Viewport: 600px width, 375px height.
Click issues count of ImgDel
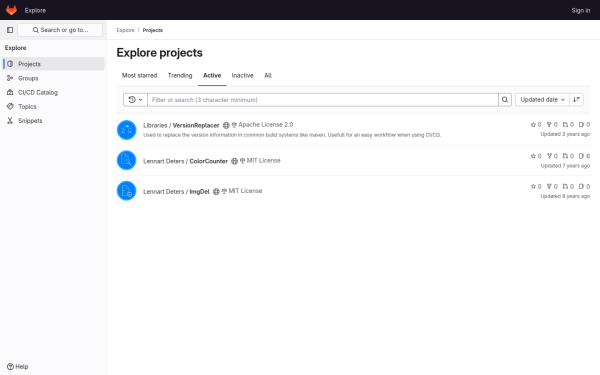point(584,186)
